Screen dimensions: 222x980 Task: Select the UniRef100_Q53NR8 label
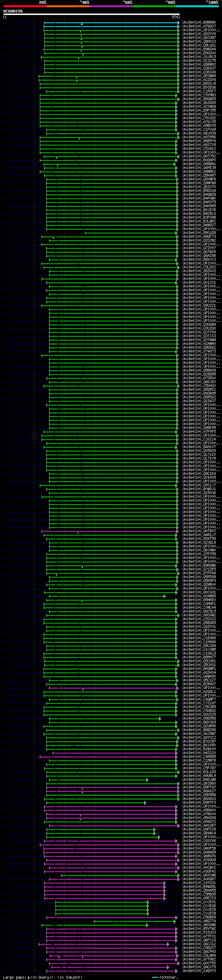[x=199, y=76]
